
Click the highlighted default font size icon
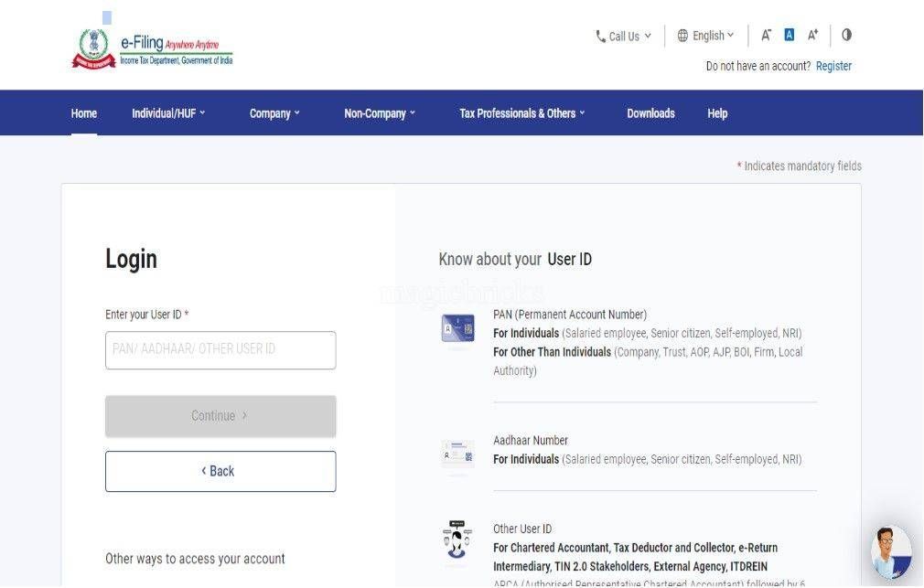[x=789, y=34]
